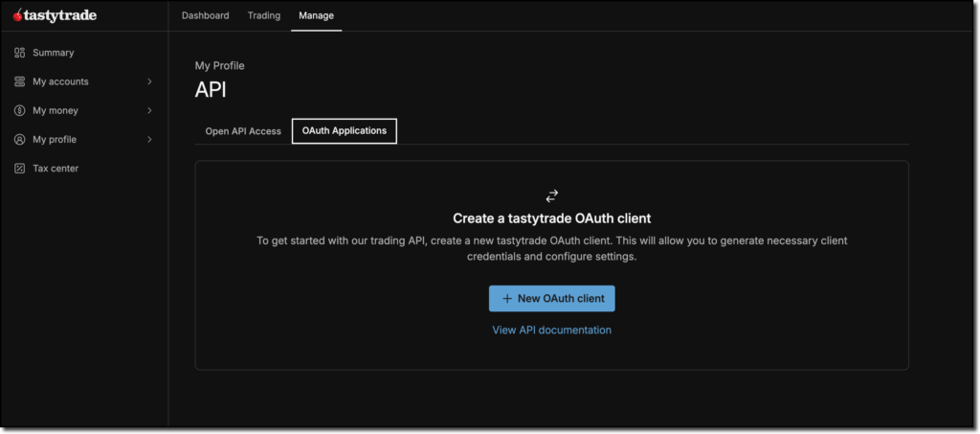980x434 pixels.
Task: Click the My accounts stack icon
Action: click(19, 81)
